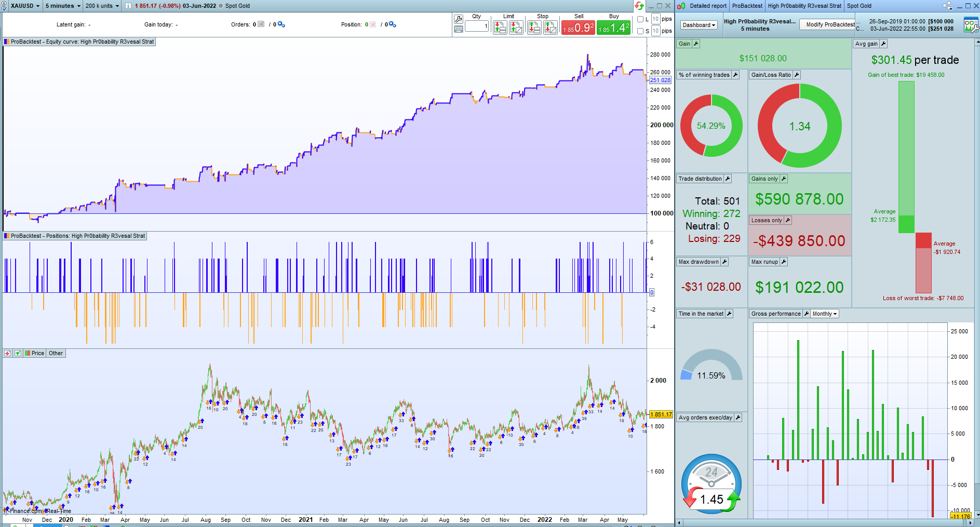Configure the Gross performance widget wrench
The width and height of the screenshot is (980, 527).
(807, 314)
